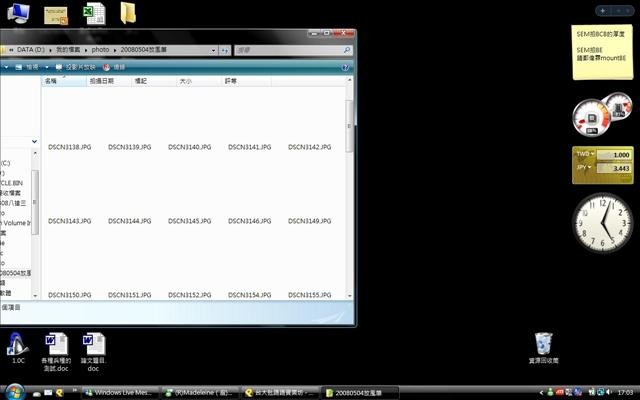Image resolution: width=640 pixels, height=400 pixels.
Task: Open the 論文題目.doc Word document
Action: (93, 352)
